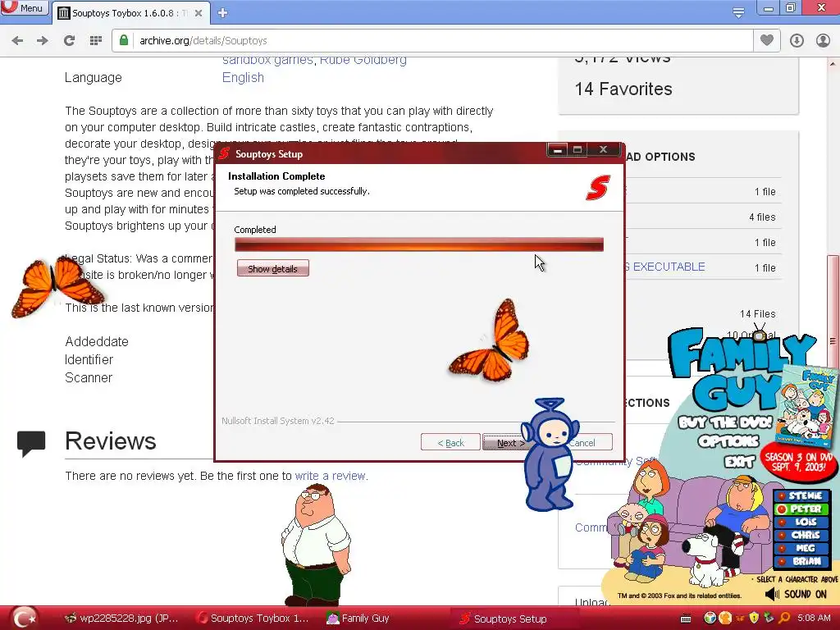Bookmark page with the heart icon
Image resolution: width=840 pixels, height=630 pixels.
[x=767, y=40]
